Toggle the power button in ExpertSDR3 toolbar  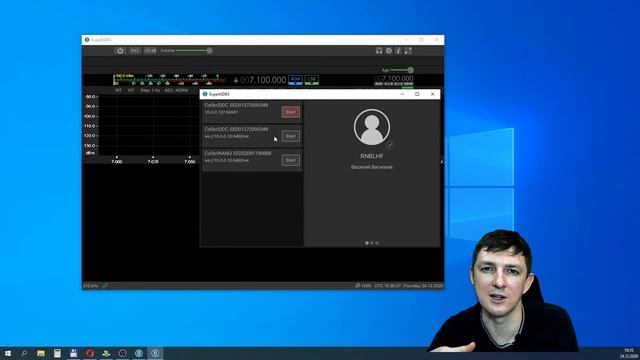tap(120, 51)
